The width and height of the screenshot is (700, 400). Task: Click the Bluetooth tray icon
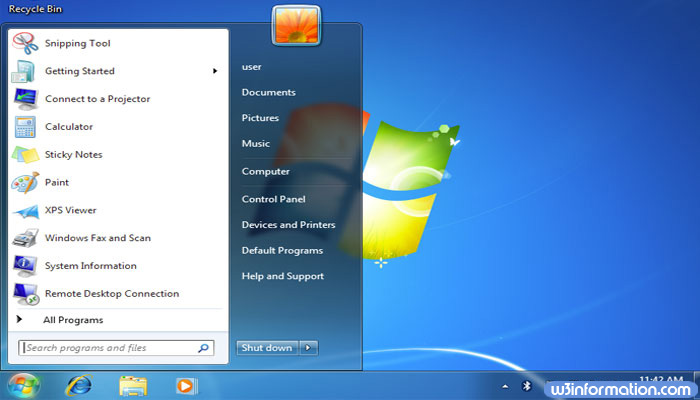527,386
